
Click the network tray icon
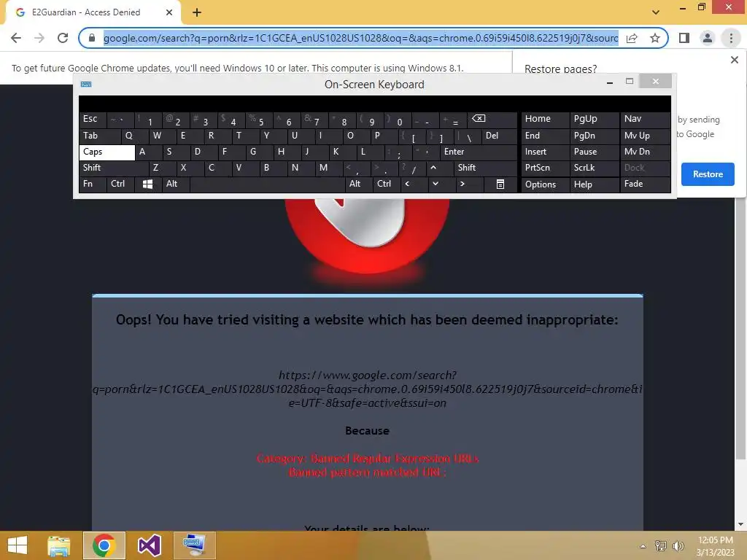tap(661, 546)
